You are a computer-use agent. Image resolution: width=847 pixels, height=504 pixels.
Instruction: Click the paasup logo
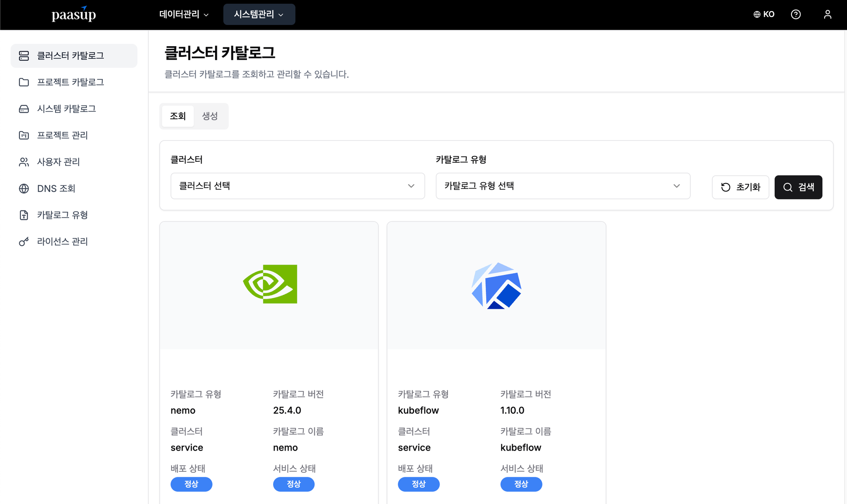(x=74, y=14)
